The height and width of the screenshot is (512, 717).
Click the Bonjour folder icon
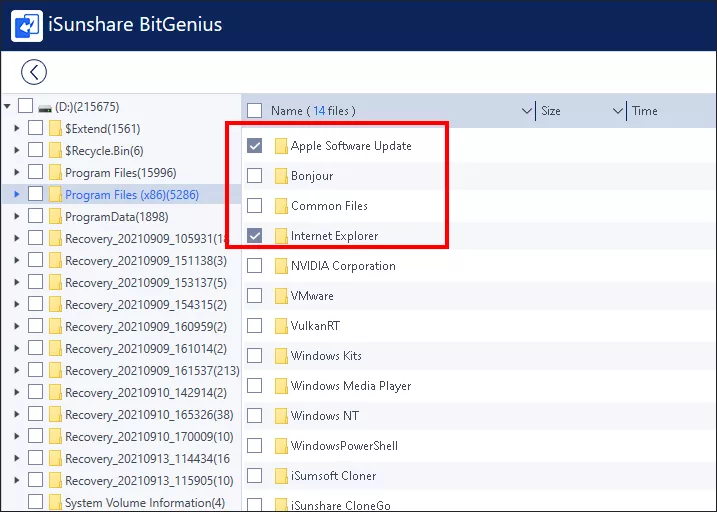click(x=281, y=176)
